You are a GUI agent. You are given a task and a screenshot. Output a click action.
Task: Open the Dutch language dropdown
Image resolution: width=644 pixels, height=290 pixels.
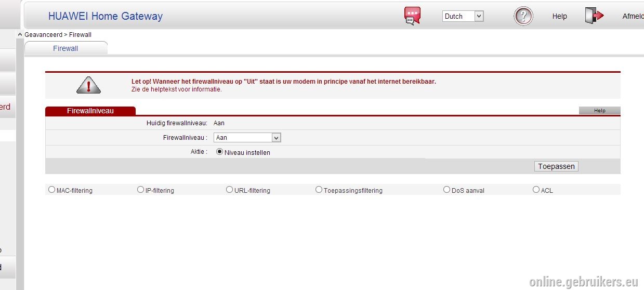[463, 16]
